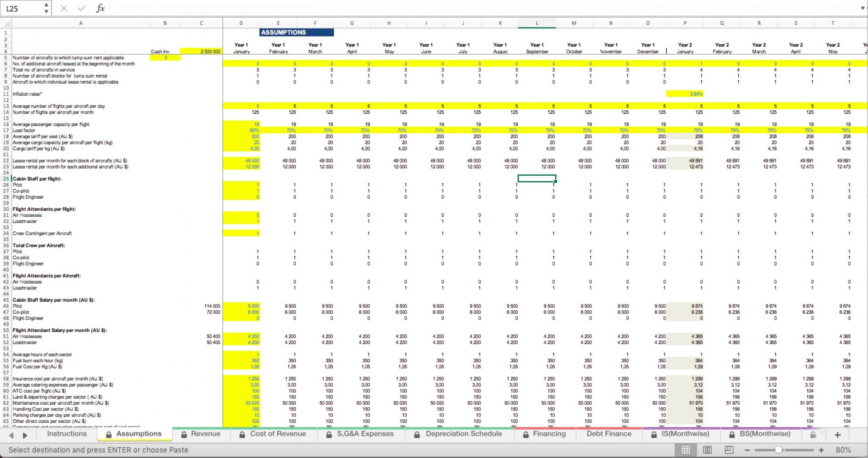Select column L header
Viewport: 868px width, 458px height.
[537, 23]
